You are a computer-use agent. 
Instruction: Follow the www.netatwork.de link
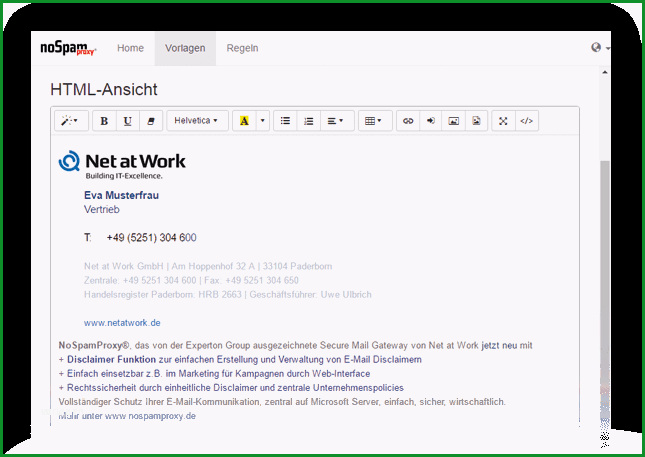(x=122, y=323)
